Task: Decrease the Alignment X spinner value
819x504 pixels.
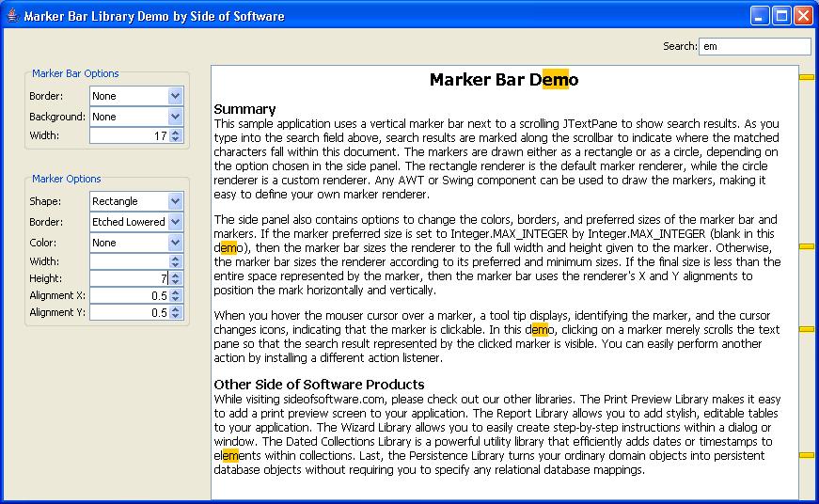Action: [176, 299]
